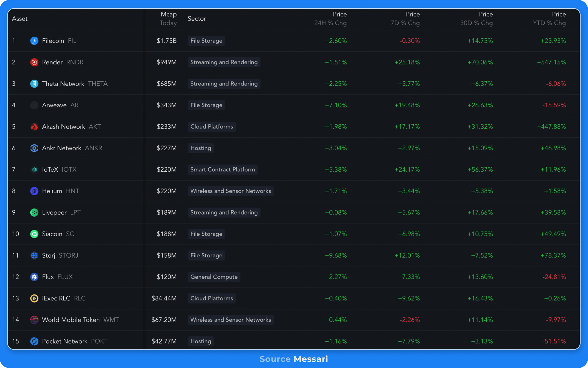
Task: Click the Siacoin logo icon
Action: pyautogui.click(x=34, y=234)
